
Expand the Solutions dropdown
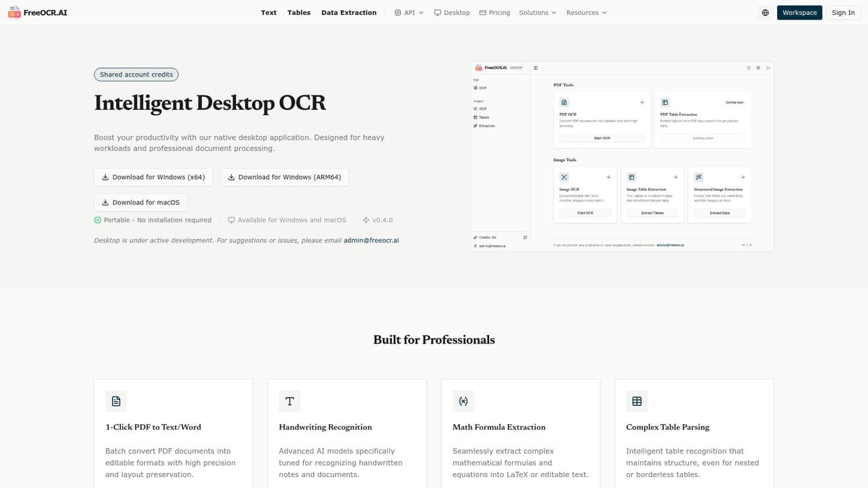pyautogui.click(x=537, y=12)
